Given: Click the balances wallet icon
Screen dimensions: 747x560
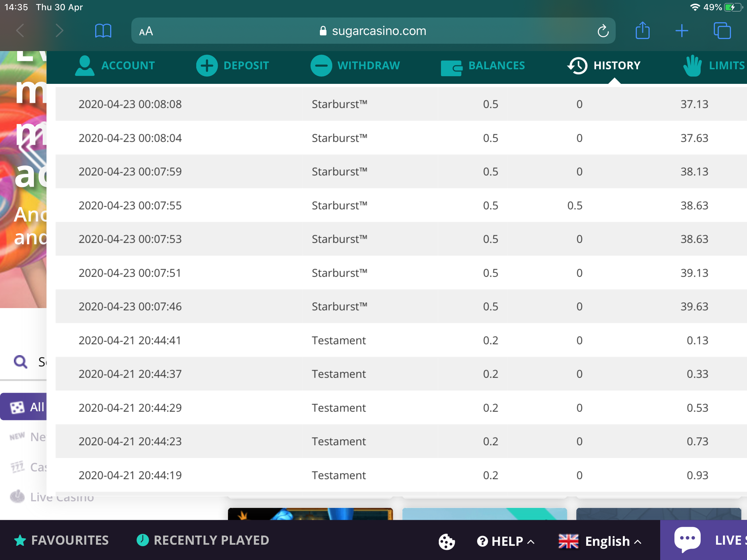Looking at the screenshot, I should pos(452,68).
